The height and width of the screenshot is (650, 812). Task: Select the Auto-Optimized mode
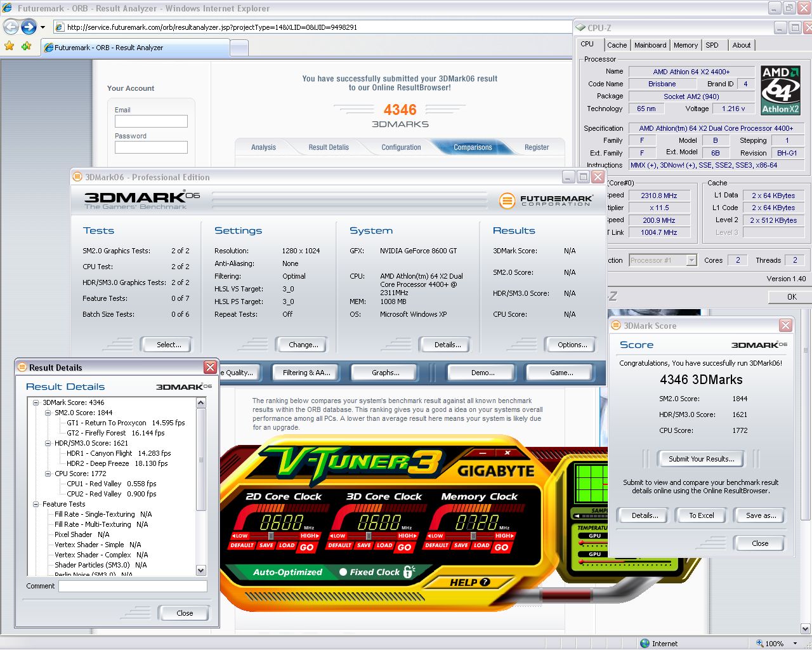(287, 572)
